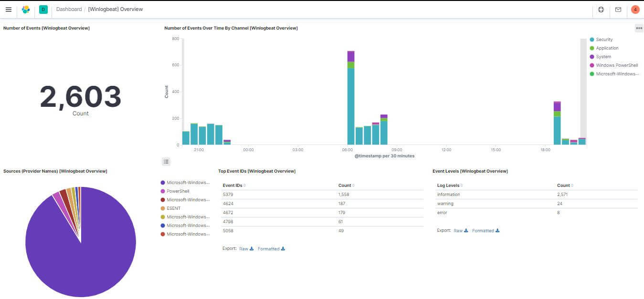
Task: Export Formatted data from Event Levels
Action: 484,230
